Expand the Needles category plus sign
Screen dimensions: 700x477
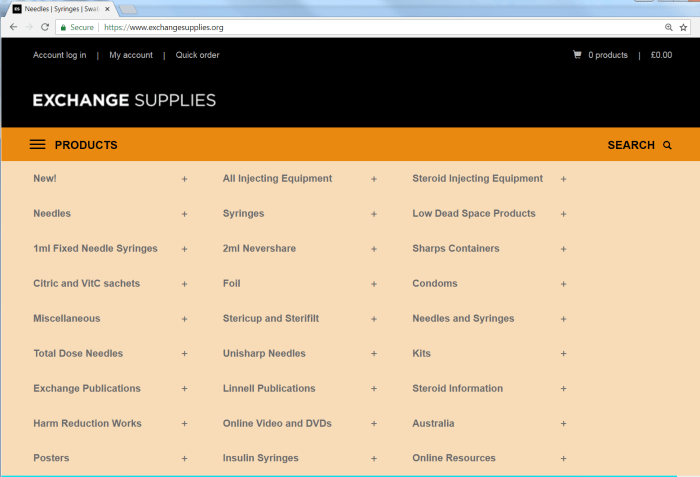(x=184, y=214)
